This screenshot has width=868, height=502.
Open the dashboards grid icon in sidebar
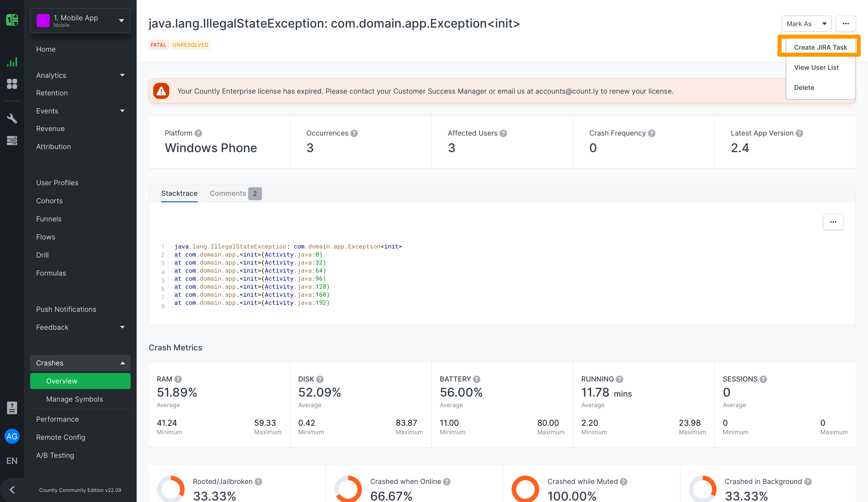(x=12, y=84)
